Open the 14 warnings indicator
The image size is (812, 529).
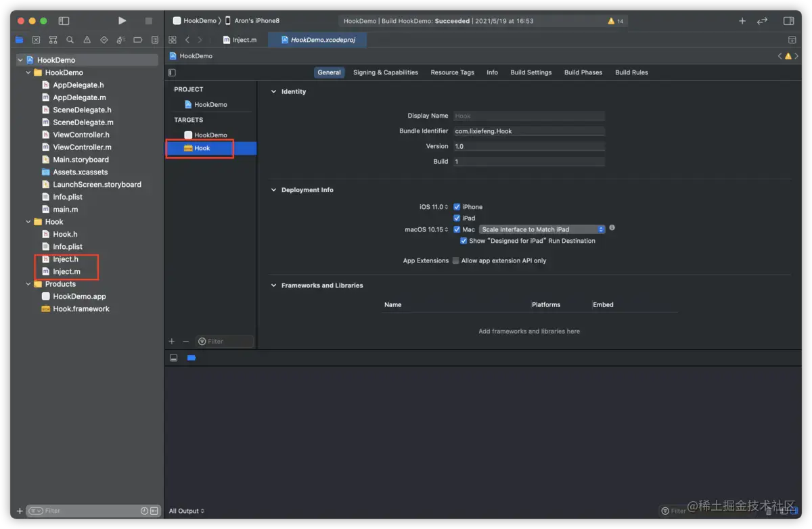(x=616, y=21)
